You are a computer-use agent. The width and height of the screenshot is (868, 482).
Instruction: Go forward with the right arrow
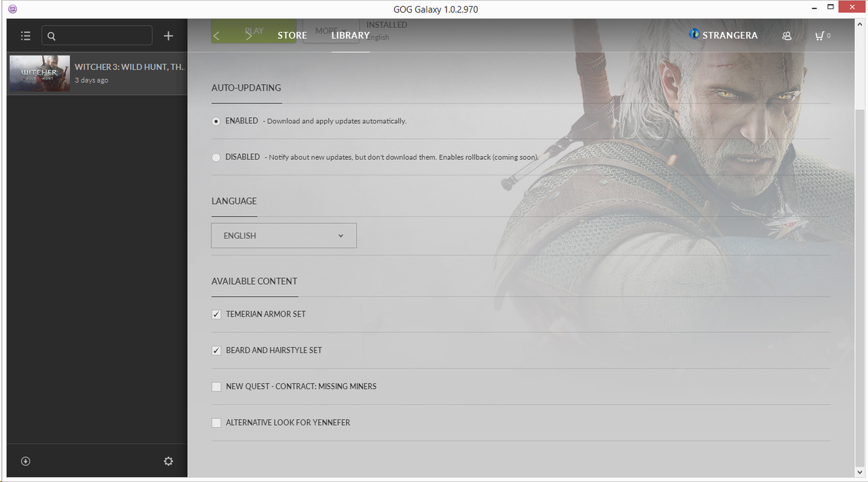pyautogui.click(x=249, y=36)
